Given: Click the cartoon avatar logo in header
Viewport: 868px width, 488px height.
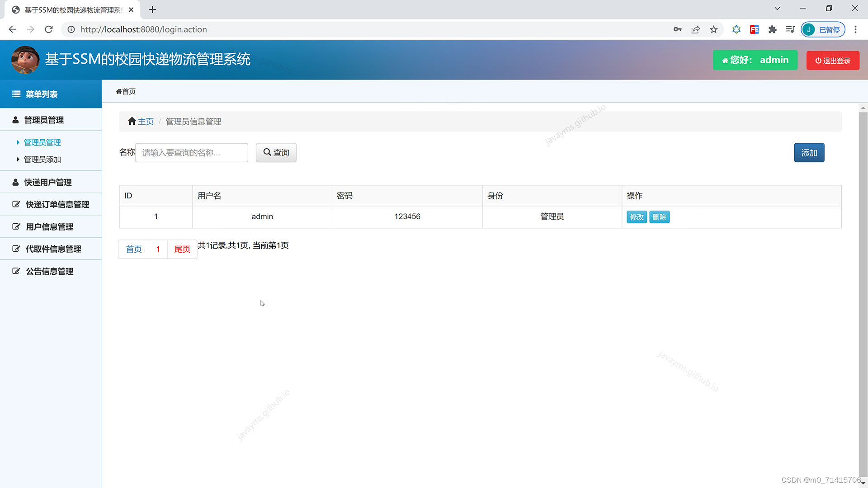Looking at the screenshot, I should (25, 60).
